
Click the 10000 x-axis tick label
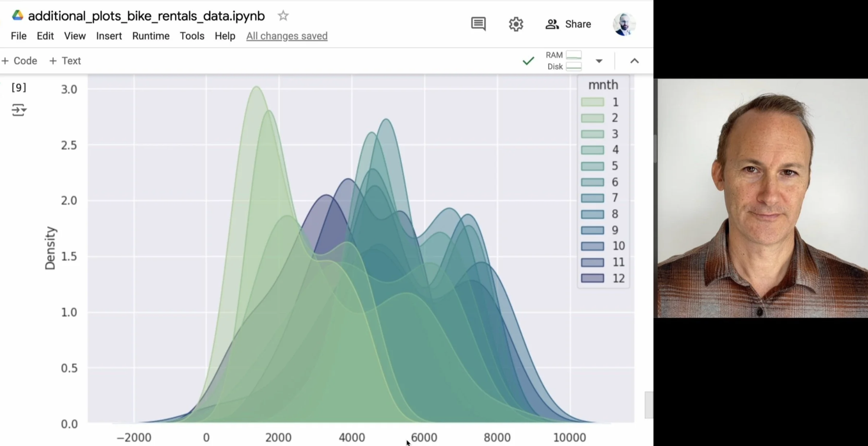(569, 438)
